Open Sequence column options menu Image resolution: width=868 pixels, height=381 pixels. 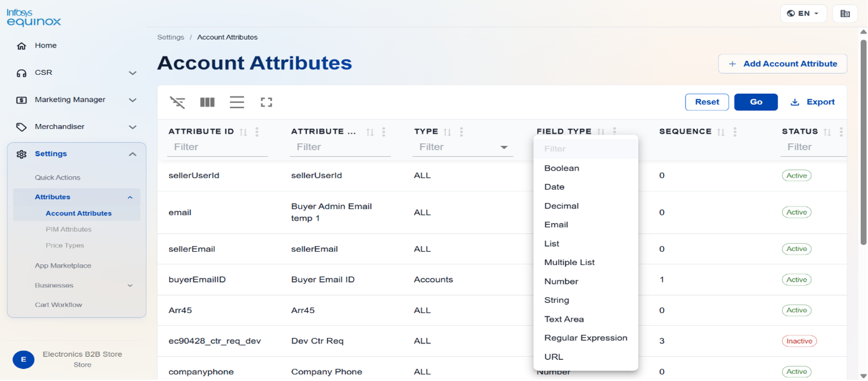click(735, 132)
